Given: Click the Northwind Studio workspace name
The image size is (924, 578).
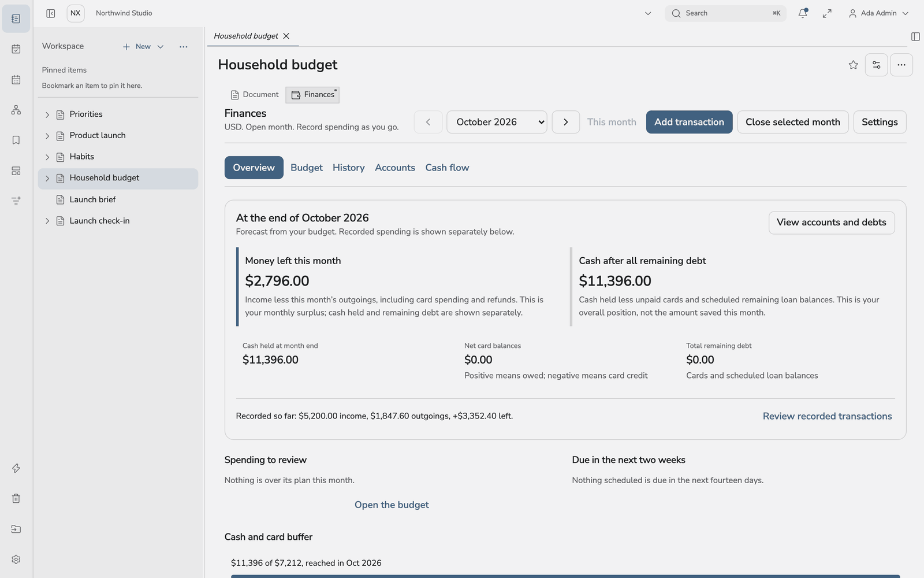Looking at the screenshot, I should coord(124,13).
